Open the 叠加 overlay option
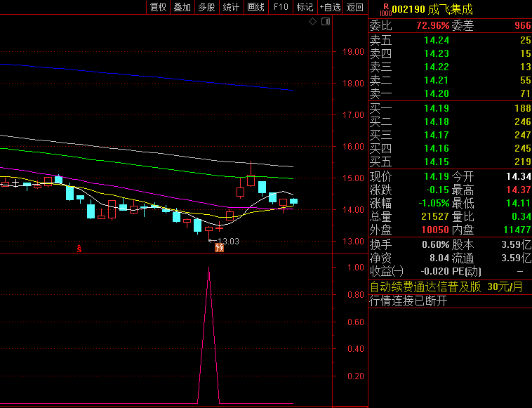532x408 pixels. [x=182, y=7]
